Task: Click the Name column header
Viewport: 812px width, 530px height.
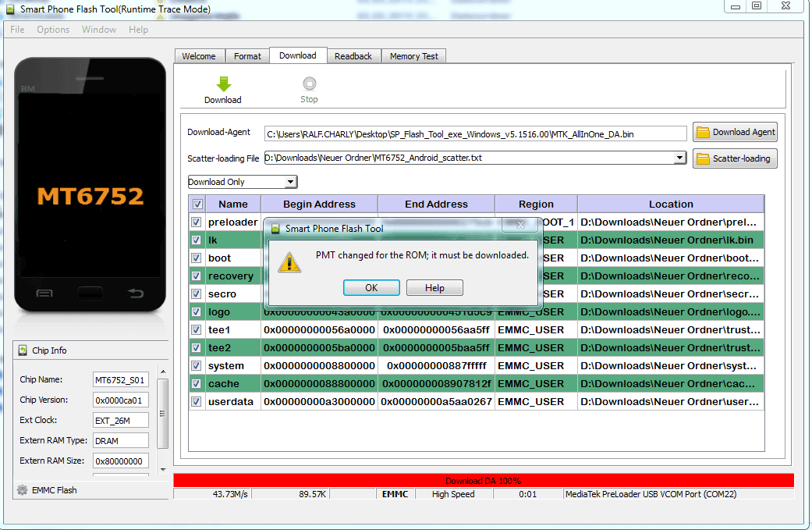Action: pyautogui.click(x=233, y=205)
